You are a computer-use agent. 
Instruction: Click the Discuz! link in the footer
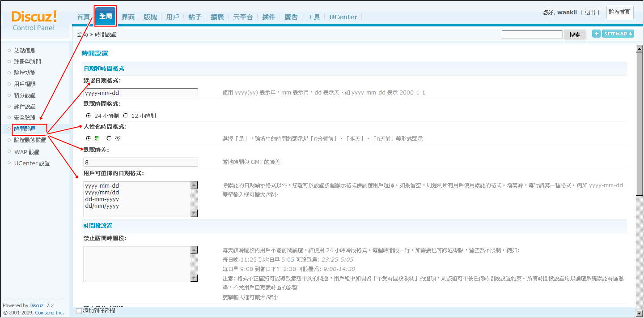[38, 306]
